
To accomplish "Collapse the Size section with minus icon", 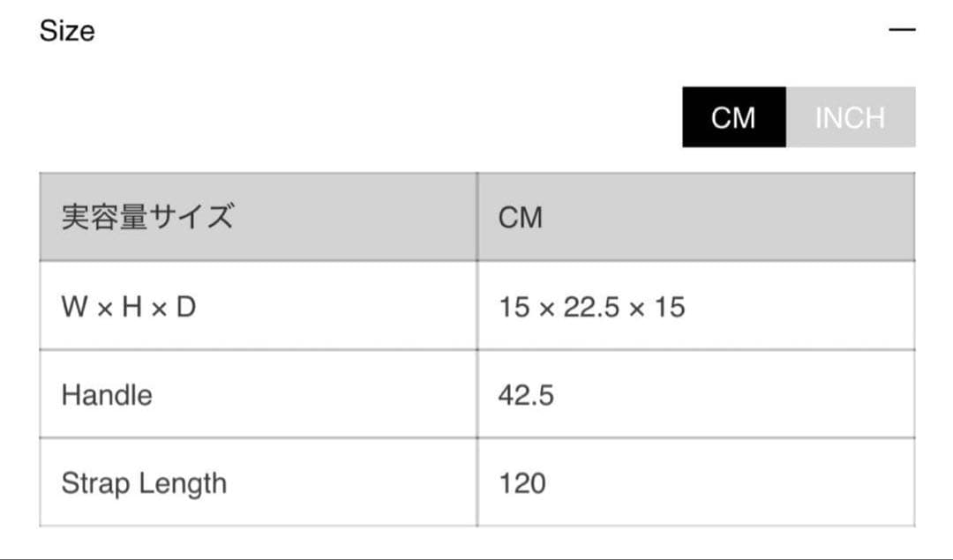I will 902,31.
